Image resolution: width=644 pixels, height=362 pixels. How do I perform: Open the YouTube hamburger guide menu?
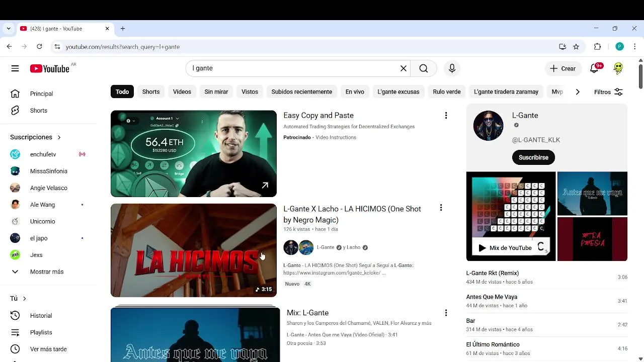(x=15, y=68)
